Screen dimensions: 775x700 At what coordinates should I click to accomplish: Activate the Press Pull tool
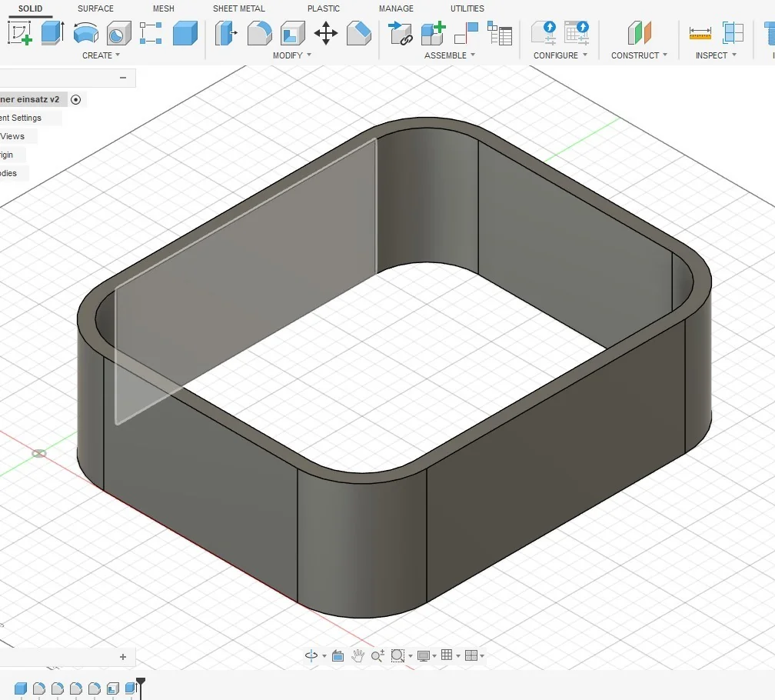[x=226, y=33]
